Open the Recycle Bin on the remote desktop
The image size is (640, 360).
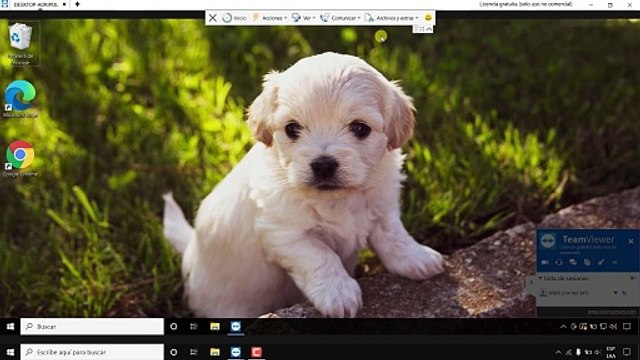tap(20, 44)
